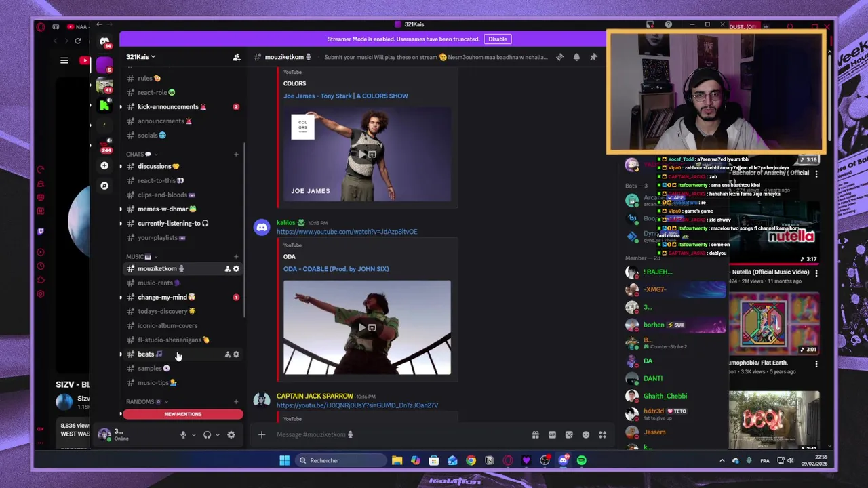Click the invite members icon beside 321Kais
The image size is (868, 488).
click(237, 57)
